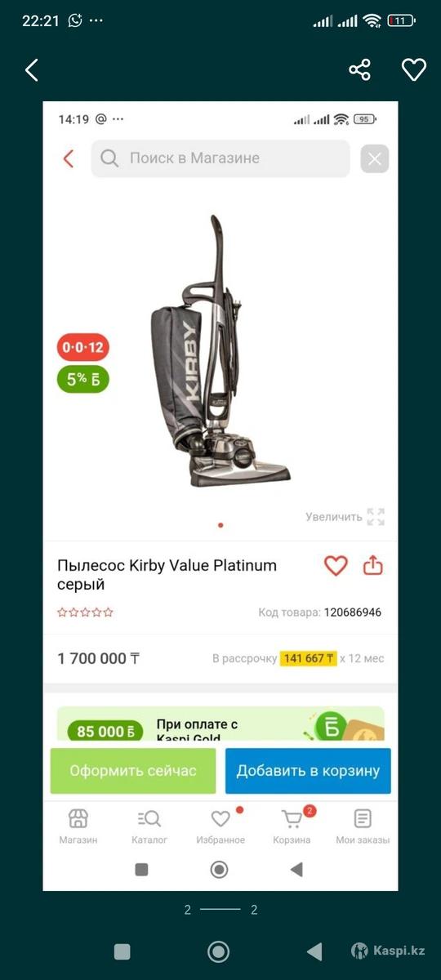
Task: Open the 85 000 Б Kaspi Gold banner
Action: (x=220, y=724)
